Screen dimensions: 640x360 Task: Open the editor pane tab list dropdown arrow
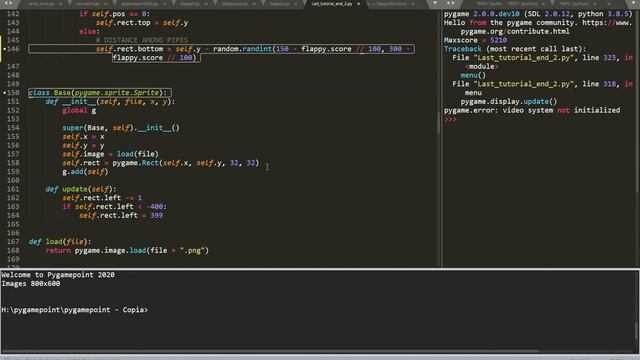click(435, 3)
